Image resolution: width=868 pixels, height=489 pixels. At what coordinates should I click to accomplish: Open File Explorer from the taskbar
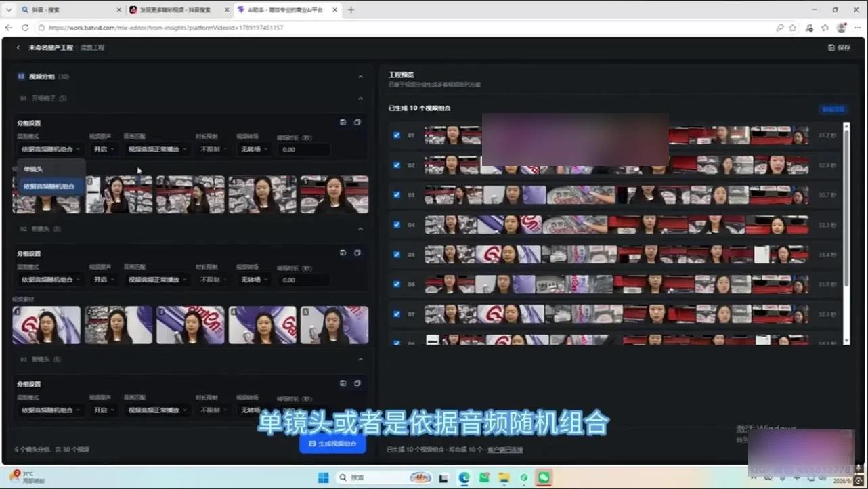[x=504, y=477]
